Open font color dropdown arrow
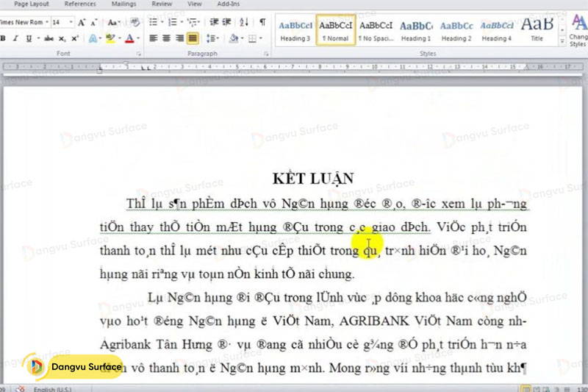The image size is (588, 392). point(138,38)
